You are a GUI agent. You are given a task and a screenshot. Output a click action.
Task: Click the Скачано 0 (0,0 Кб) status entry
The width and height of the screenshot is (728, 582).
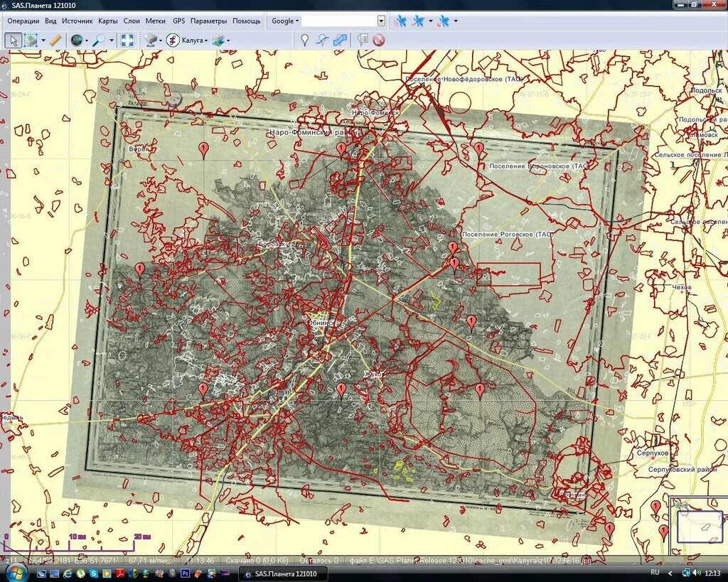click(257, 561)
